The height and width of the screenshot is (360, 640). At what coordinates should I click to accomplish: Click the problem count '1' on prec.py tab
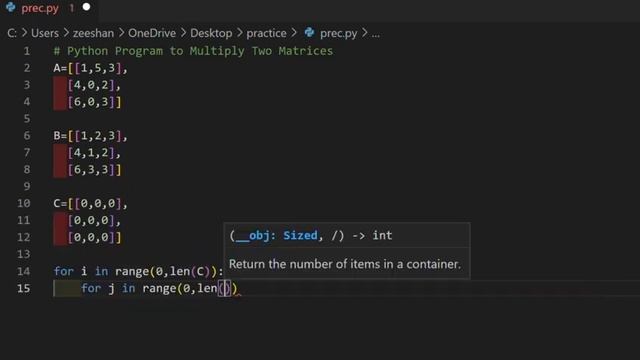coord(71,8)
